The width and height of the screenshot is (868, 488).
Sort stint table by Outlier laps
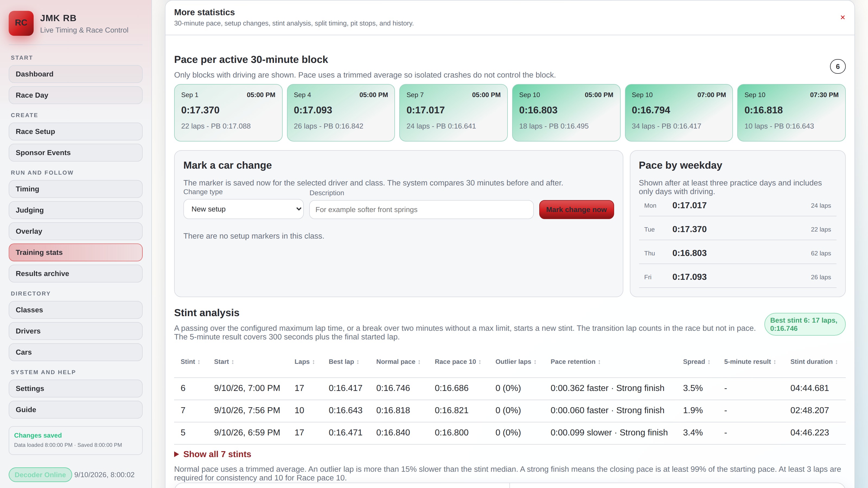(516, 362)
